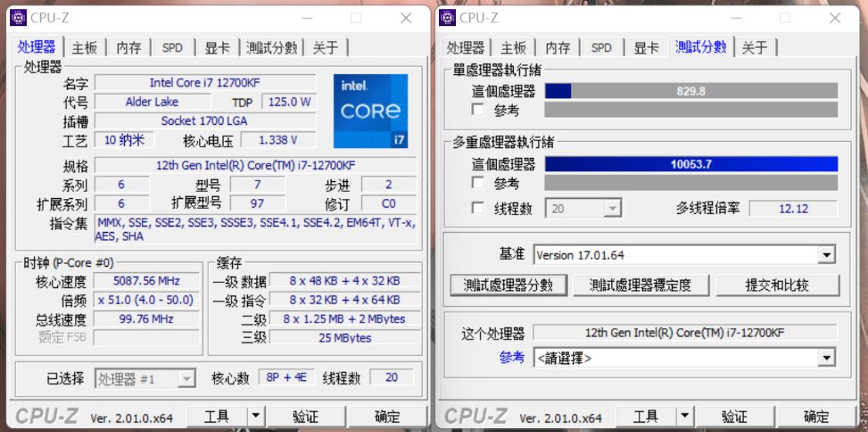This screenshot has width=868, height=432.
Task: Click the CPU-Z app icon in left window title bar
Action: click(x=19, y=18)
